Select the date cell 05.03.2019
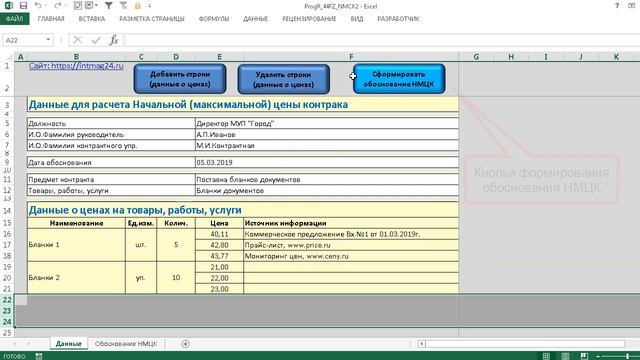This screenshot has height=360, width=640. (327, 162)
